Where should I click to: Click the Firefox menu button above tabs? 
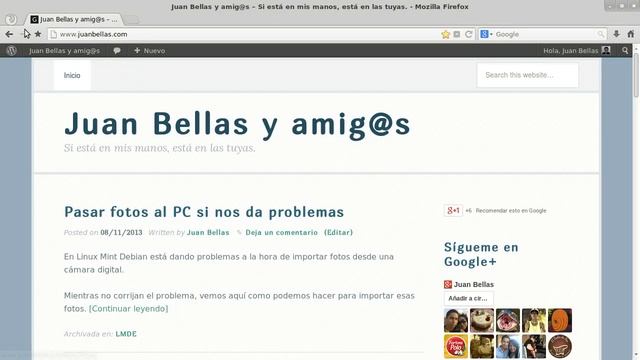11,19
